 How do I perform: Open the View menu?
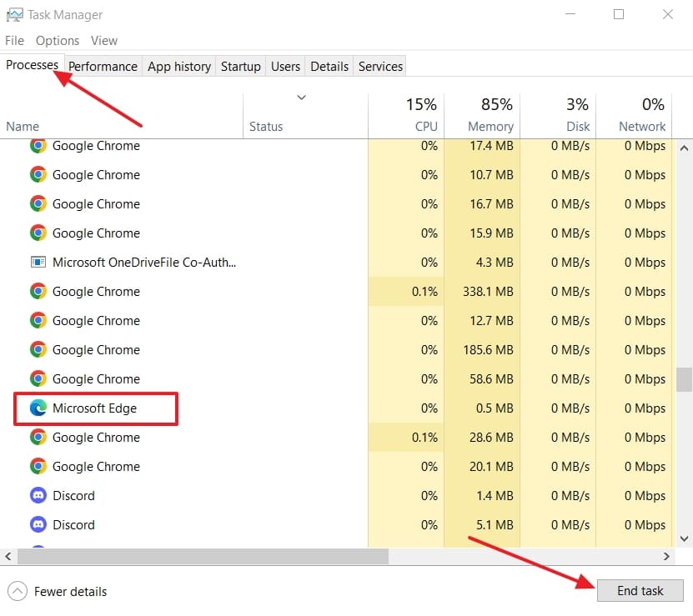coord(103,40)
